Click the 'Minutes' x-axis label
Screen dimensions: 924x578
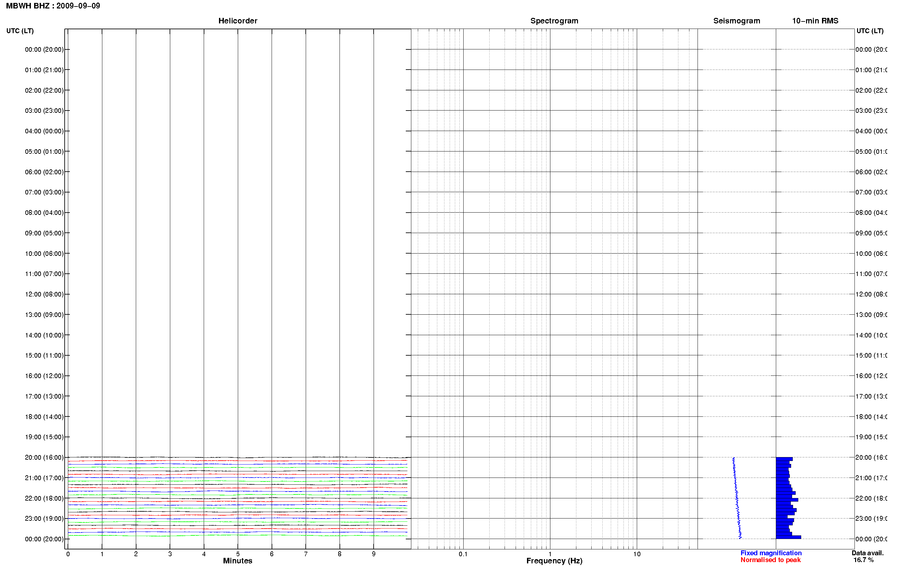[x=237, y=561]
